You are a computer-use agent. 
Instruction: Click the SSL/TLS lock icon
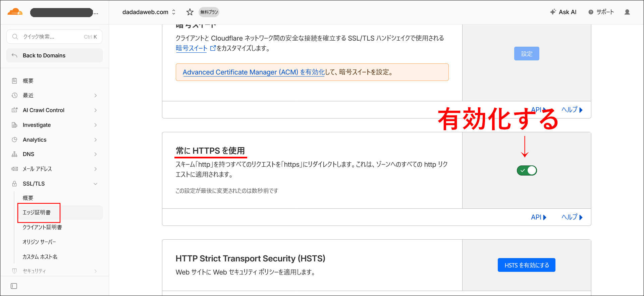pyautogui.click(x=14, y=184)
